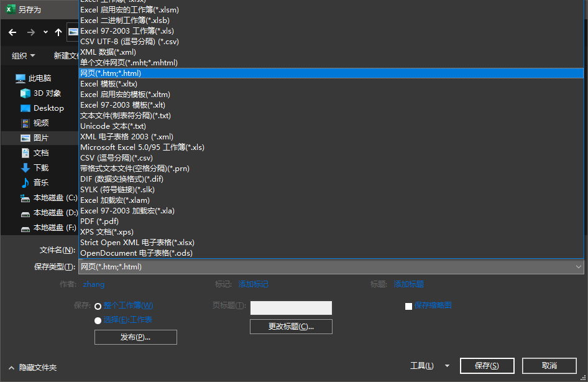This screenshot has width=588, height=382.
Task: Select highlighted 网页(*.htm;*.html) list entry
Action: point(331,73)
